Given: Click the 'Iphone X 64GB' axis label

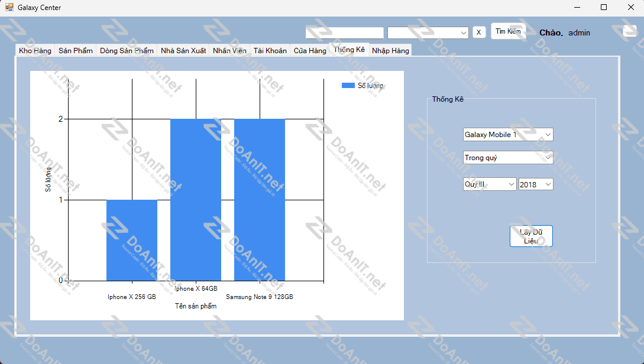Looking at the screenshot, I should click(x=196, y=288).
